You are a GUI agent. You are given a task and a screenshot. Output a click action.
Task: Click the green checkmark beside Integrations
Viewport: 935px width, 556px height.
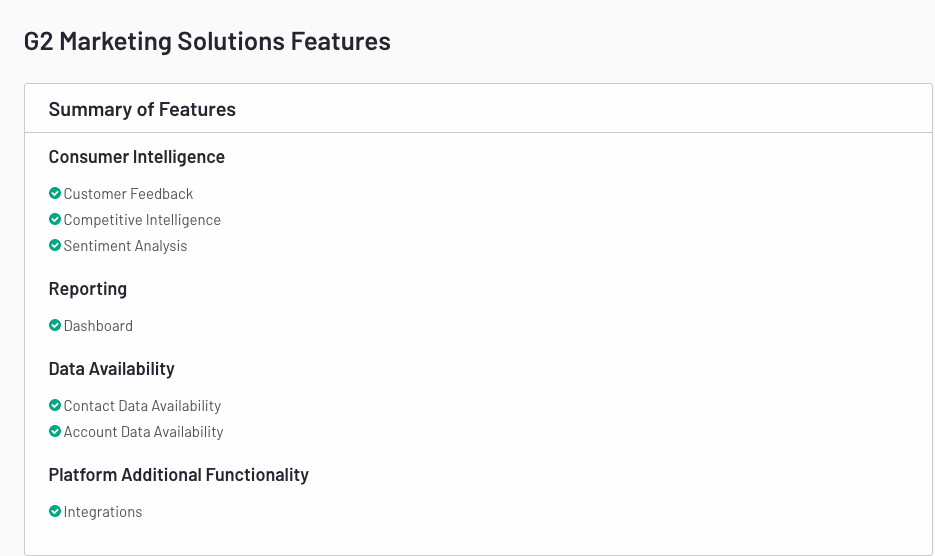55,511
